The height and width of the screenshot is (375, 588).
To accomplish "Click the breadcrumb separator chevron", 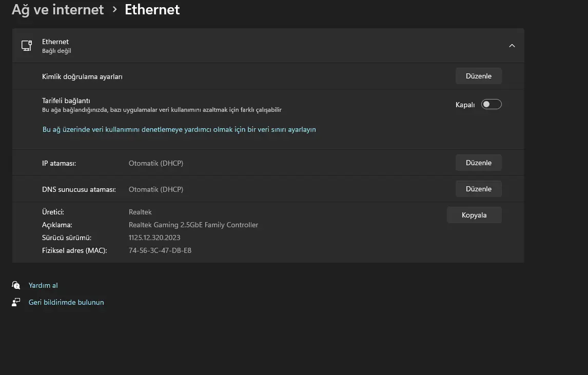I will pyautogui.click(x=115, y=10).
